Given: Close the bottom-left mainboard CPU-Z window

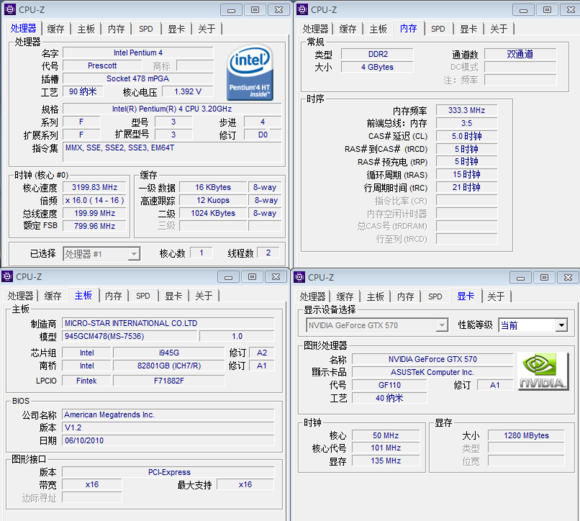Looking at the screenshot, I should pyautogui.click(x=276, y=277).
